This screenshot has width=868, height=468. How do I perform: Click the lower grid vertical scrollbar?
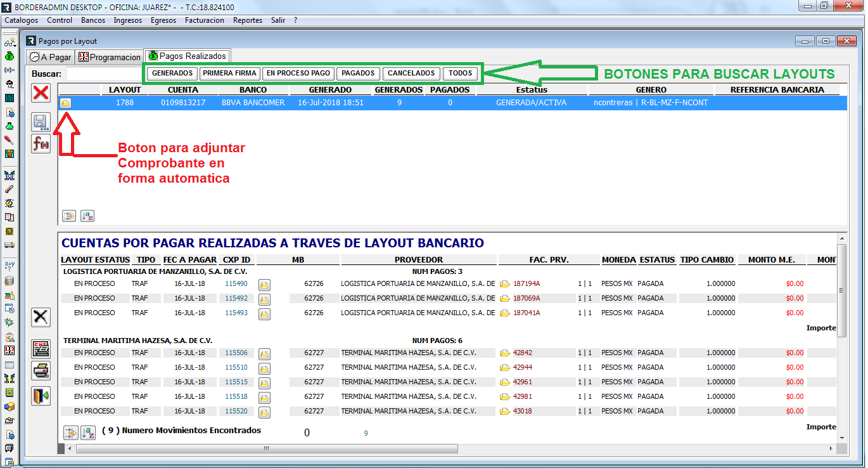tap(842, 290)
